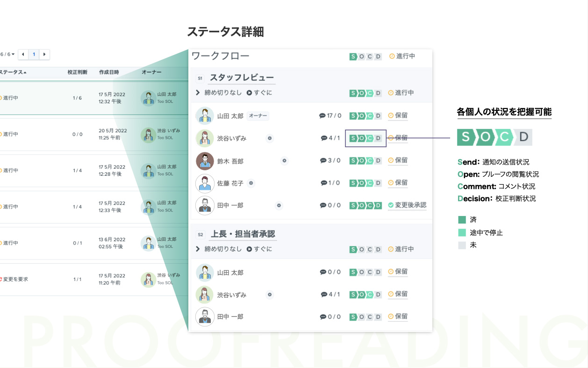
Task: Go to previous page with left arrow
Action: click(x=23, y=55)
